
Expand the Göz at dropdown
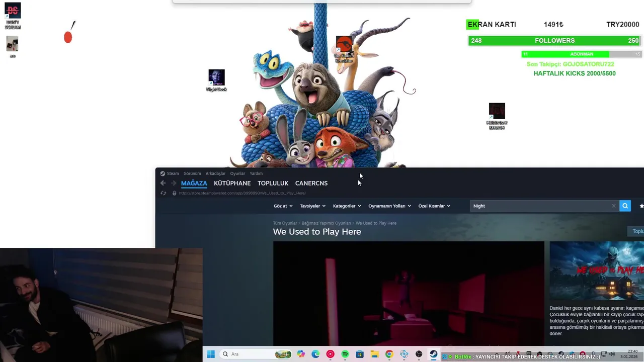pos(283,206)
